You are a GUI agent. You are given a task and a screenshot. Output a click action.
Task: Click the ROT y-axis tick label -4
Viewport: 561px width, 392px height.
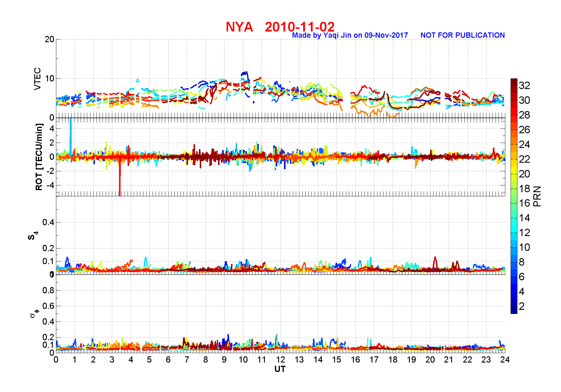pos(51,185)
